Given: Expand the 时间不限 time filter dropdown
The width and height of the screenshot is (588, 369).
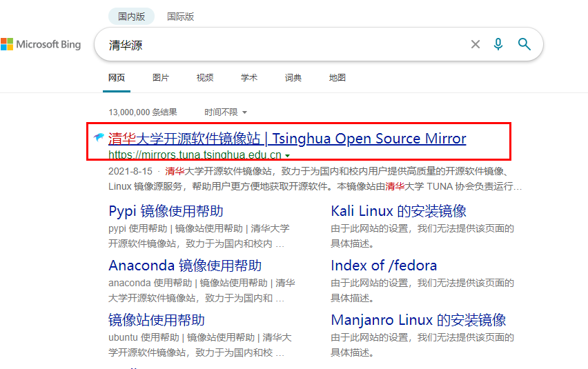Looking at the screenshot, I should tap(226, 112).
